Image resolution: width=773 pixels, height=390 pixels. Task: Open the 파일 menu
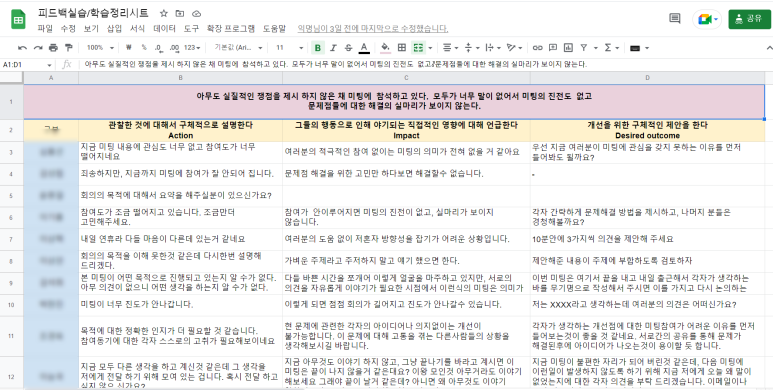click(x=45, y=29)
